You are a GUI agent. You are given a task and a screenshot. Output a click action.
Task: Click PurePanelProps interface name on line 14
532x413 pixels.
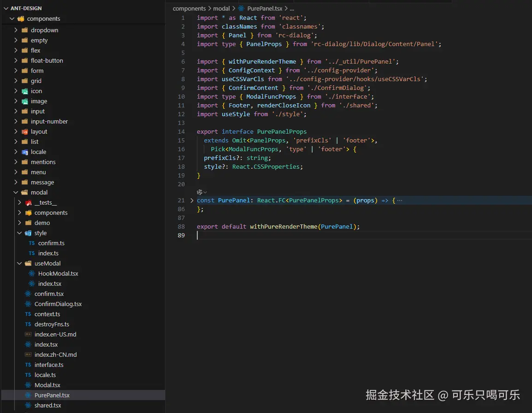(282, 132)
